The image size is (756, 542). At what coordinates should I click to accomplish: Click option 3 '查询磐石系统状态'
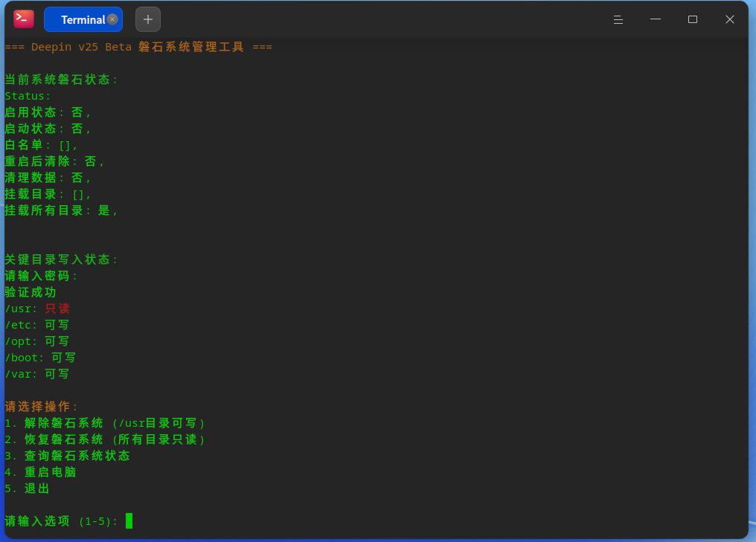[x=68, y=456]
